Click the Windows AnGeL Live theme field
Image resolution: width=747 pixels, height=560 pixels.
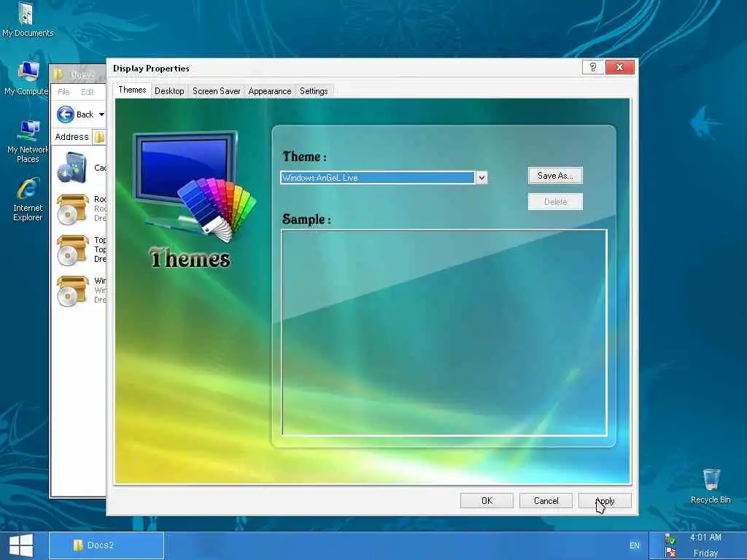pos(377,178)
